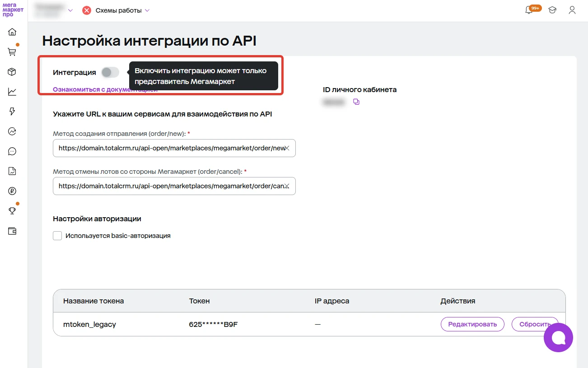Copy the personal cabinet ID
588x368 pixels.
point(356,102)
